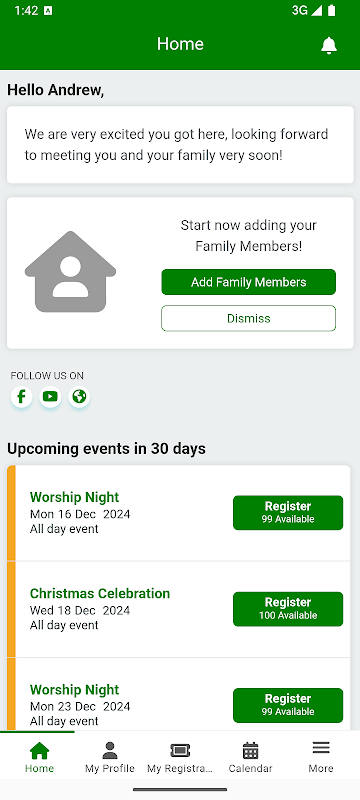This screenshot has height=800, width=360.
Task: Tap the status bar battery icon
Action: pos(332,10)
